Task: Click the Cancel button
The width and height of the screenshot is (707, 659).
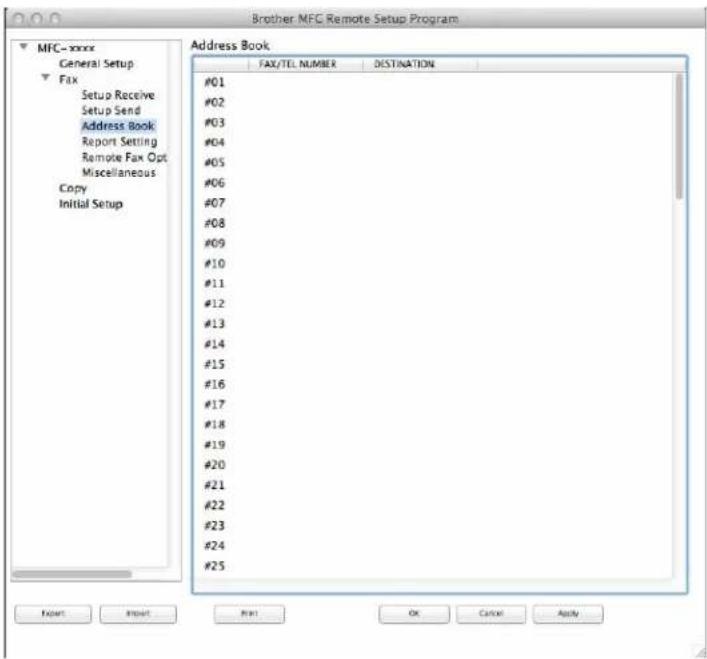Action: [x=491, y=614]
